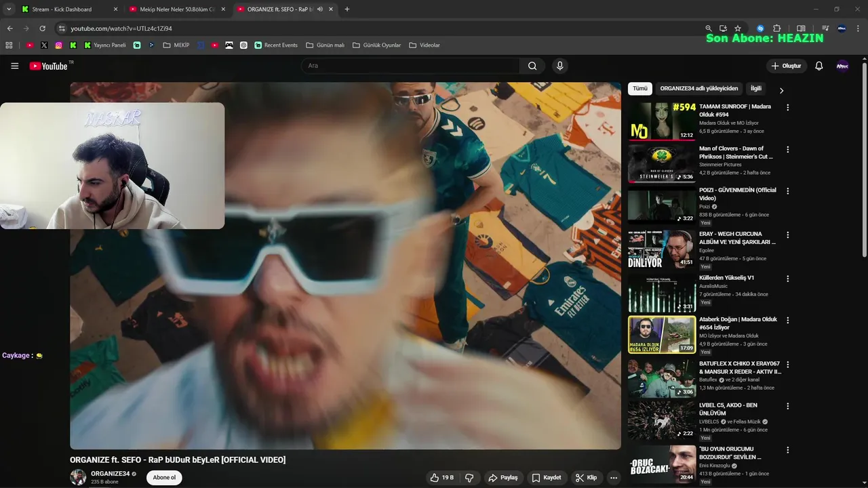
Task: Go to YouTube home via logo
Action: click(x=50, y=66)
